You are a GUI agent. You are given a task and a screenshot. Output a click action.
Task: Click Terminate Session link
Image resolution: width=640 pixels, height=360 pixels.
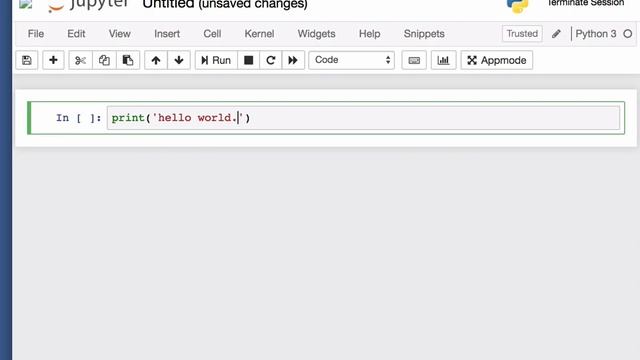(585, 3)
